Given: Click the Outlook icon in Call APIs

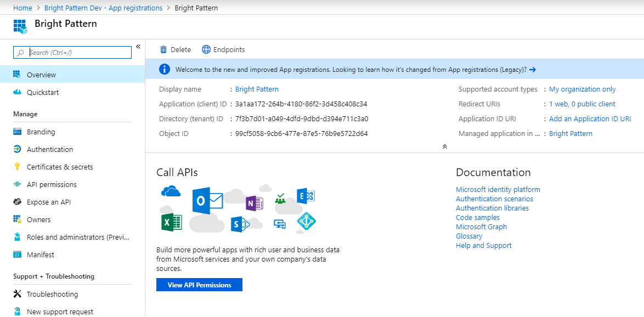Looking at the screenshot, I should click(207, 201).
